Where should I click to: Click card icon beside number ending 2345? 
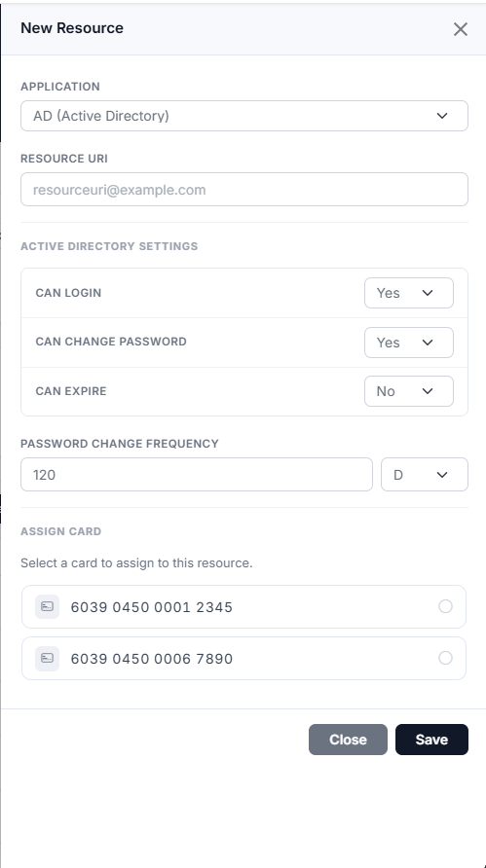click(x=47, y=606)
